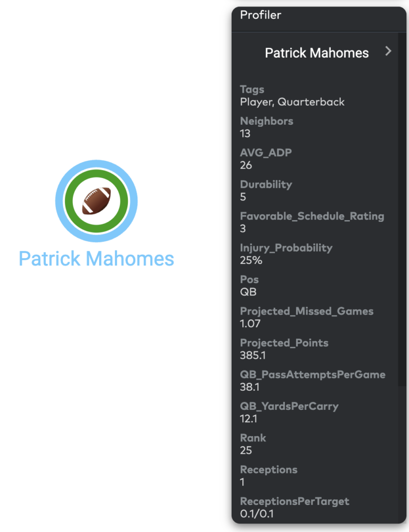Select the ReceptionsPerTarget label
The image size is (409, 532).
[295, 501]
